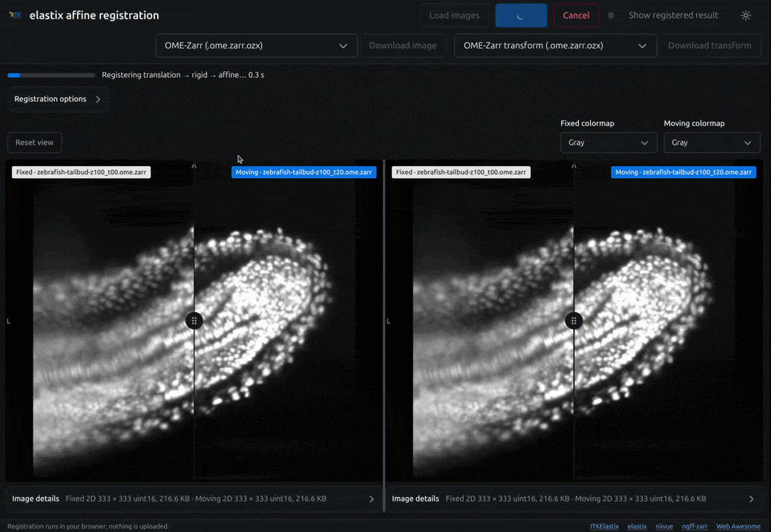Click the Load images button
This screenshot has height=532, width=771.
(454, 16)
